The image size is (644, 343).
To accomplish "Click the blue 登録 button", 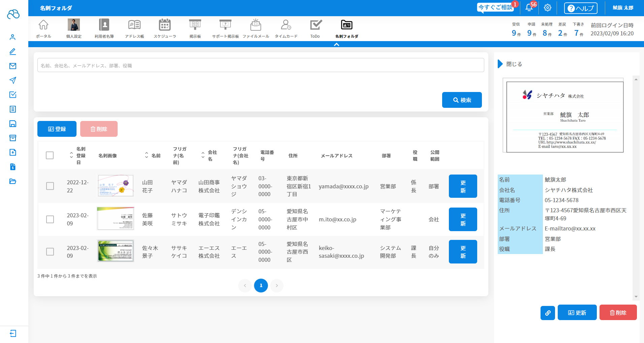I will point(57,129).
